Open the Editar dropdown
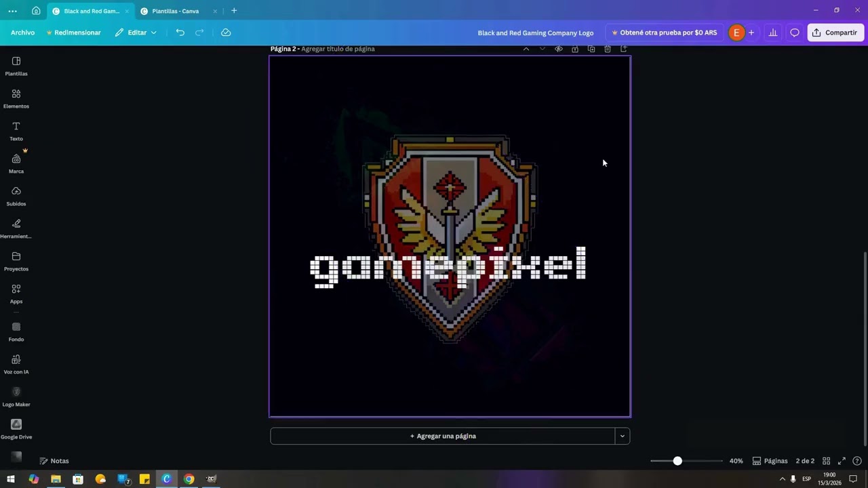This screenshot has height=488, width=868. point(136,33)
